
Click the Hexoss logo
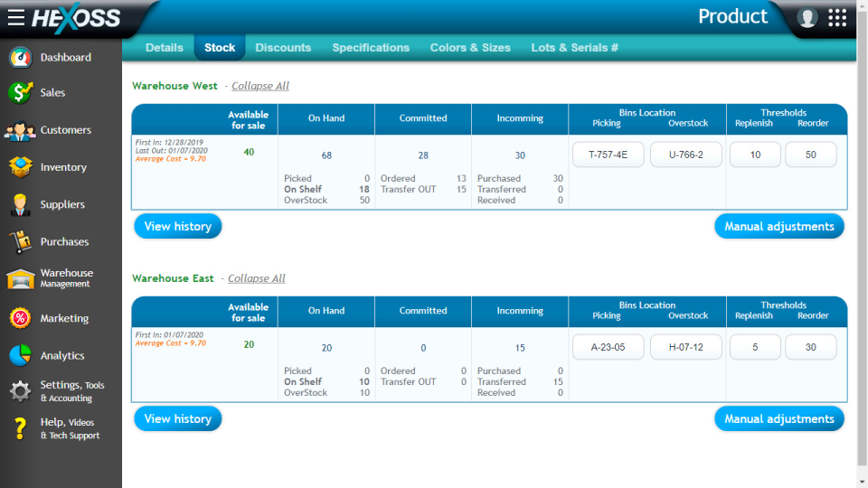click(76, 18)
